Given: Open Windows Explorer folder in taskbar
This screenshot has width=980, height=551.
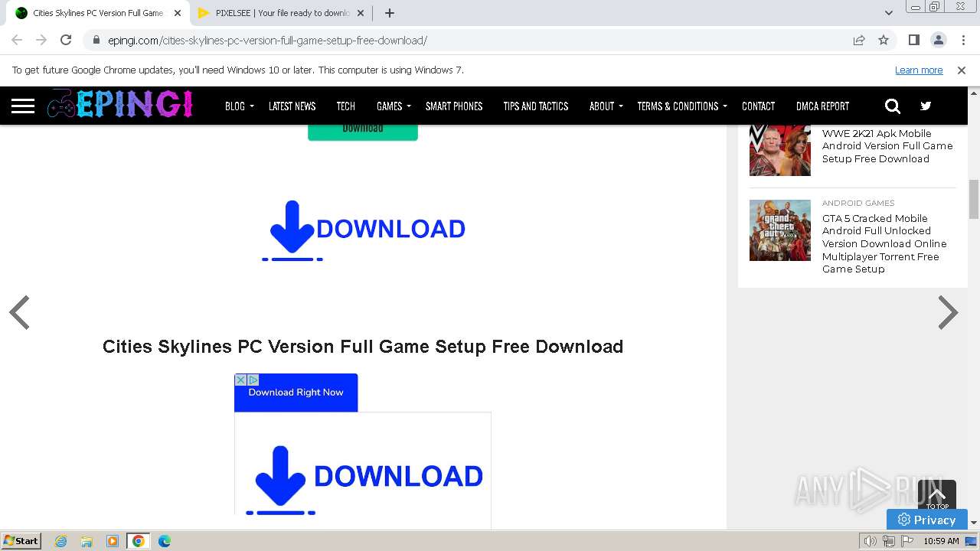Looking at the screenshot, I should tap(87, 541).
